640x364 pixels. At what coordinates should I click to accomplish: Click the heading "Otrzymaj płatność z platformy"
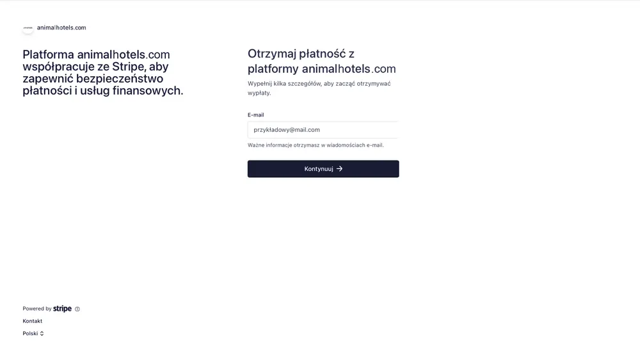(x=322, y=61)
